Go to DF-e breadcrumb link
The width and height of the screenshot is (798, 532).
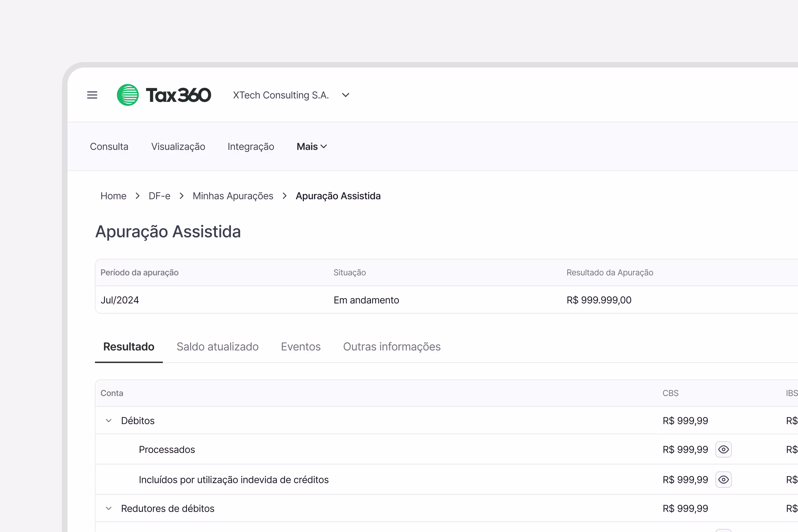point(159,196)
